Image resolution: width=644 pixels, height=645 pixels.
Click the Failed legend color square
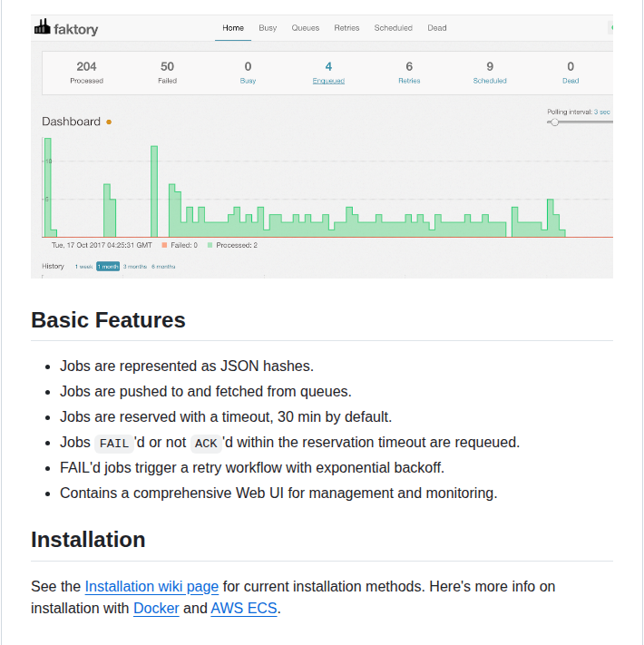click(x=164, y=245)
